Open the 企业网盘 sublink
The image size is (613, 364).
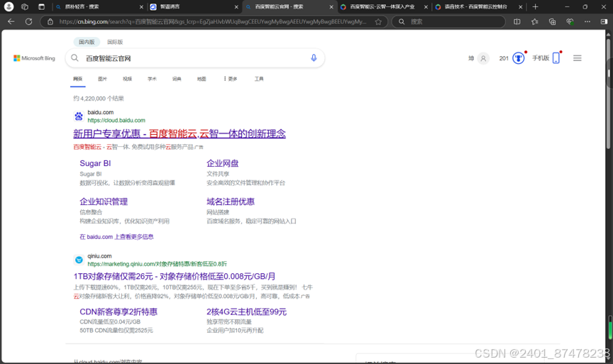click(x=223, y=163)
